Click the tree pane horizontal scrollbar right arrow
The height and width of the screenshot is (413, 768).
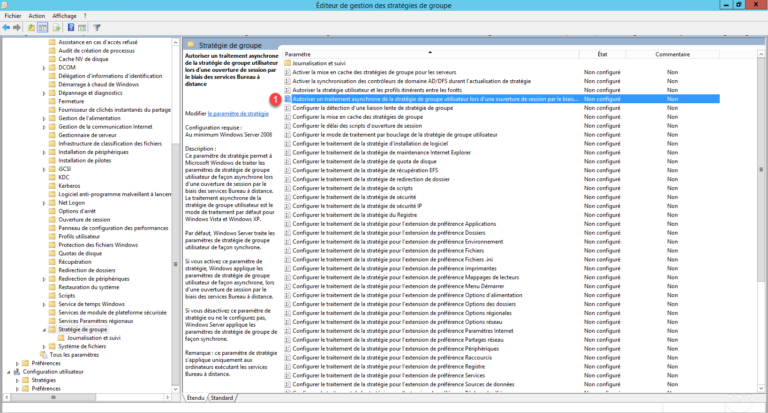click(x=166, y=397)
